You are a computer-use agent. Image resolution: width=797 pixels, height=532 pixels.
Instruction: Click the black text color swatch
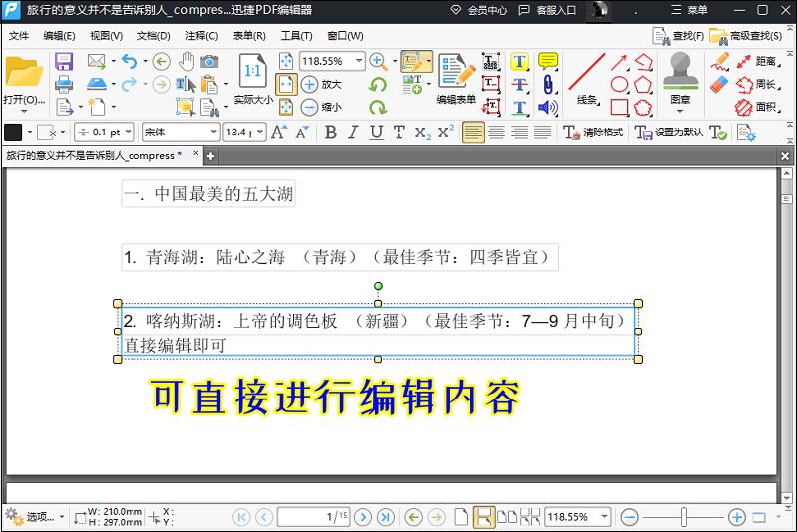13,133
